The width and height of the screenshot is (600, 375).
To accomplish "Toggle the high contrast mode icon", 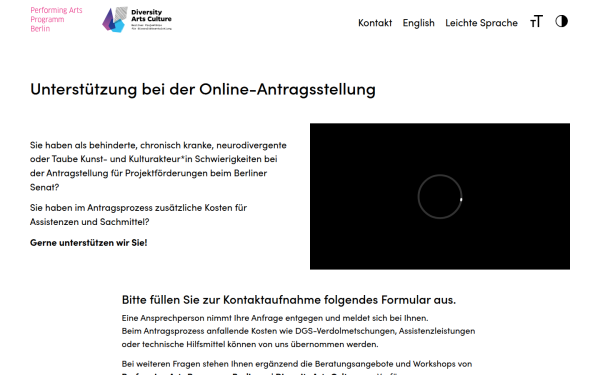I will pyautogui.click(x=561, y=21).
